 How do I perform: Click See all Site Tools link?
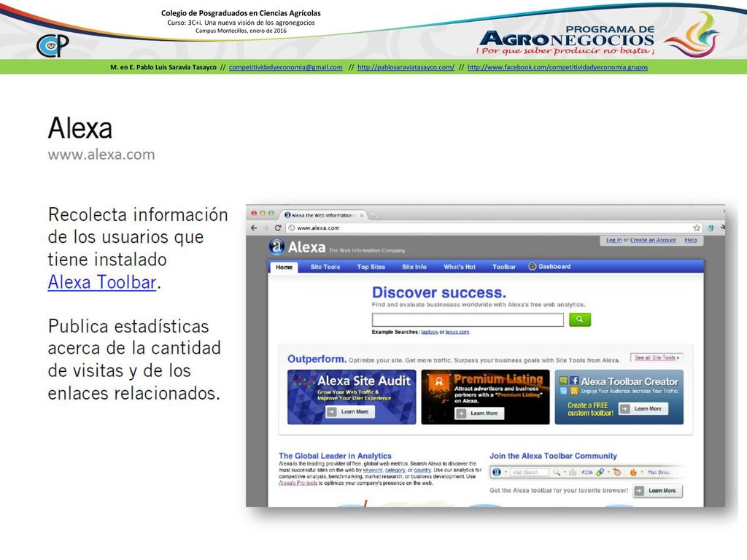click(x=656, y=357)
